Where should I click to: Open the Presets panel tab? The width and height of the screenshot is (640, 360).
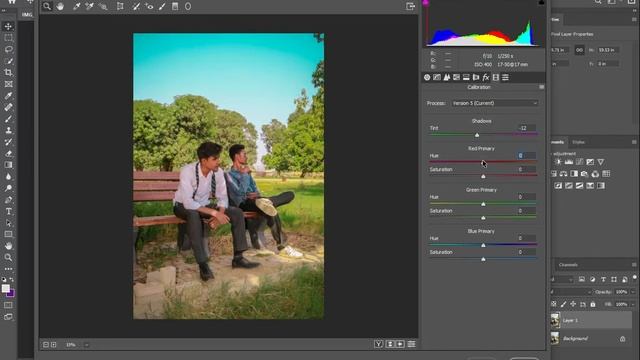tap(505, 77)
